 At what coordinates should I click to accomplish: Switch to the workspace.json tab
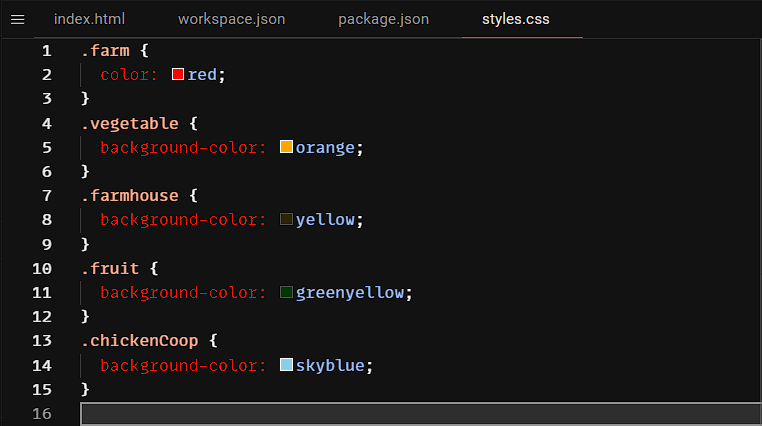click(x=231, y=19)
